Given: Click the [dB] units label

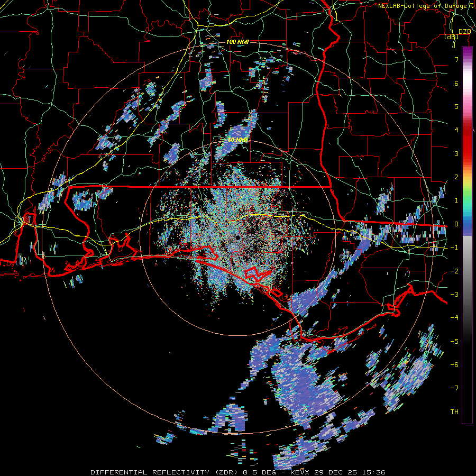Looking at the screenshot, I should 452,37.
